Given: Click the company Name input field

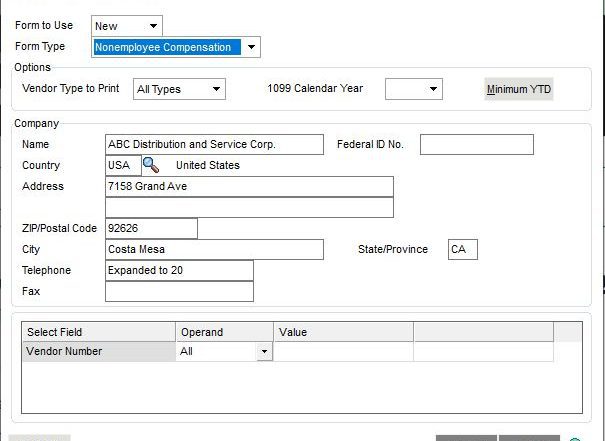Looking at the screenshot, I should click(214, 145).
